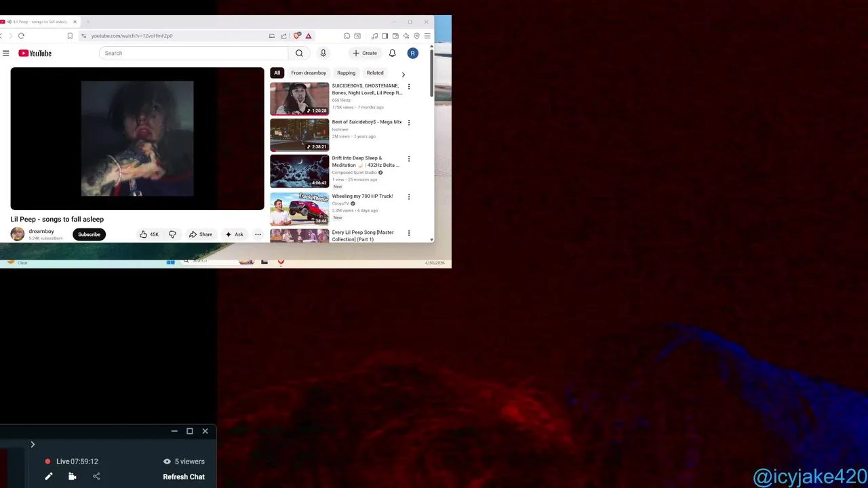Open the dreamboy channel name link

tap(41, 231)
